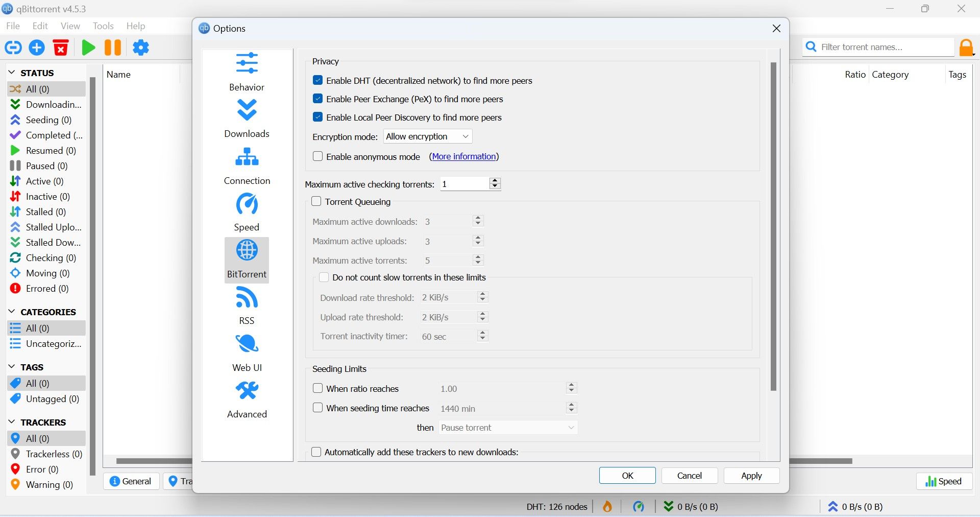
Task: Select the Seeding (0) status filter
Action: point(46,120)
